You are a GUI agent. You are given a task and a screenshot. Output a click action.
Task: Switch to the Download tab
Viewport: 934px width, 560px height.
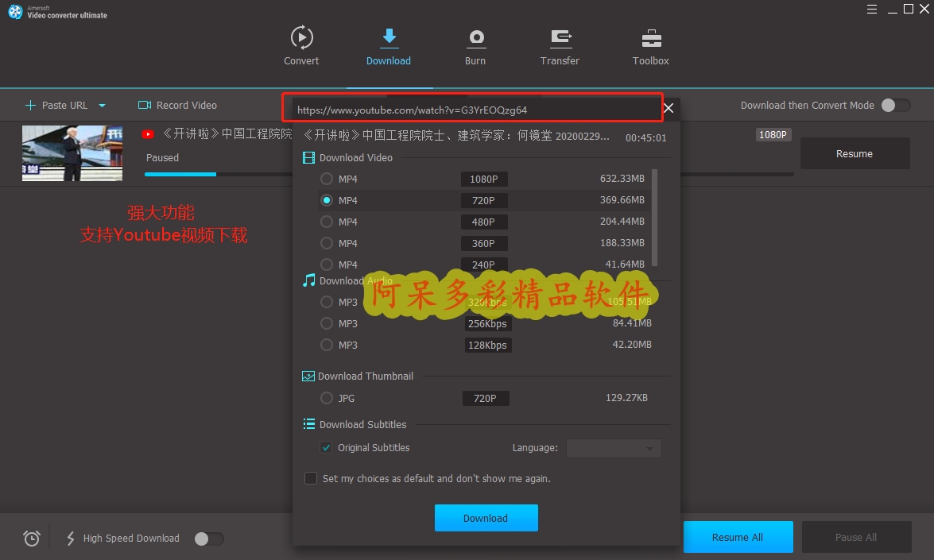coord(389,46)
